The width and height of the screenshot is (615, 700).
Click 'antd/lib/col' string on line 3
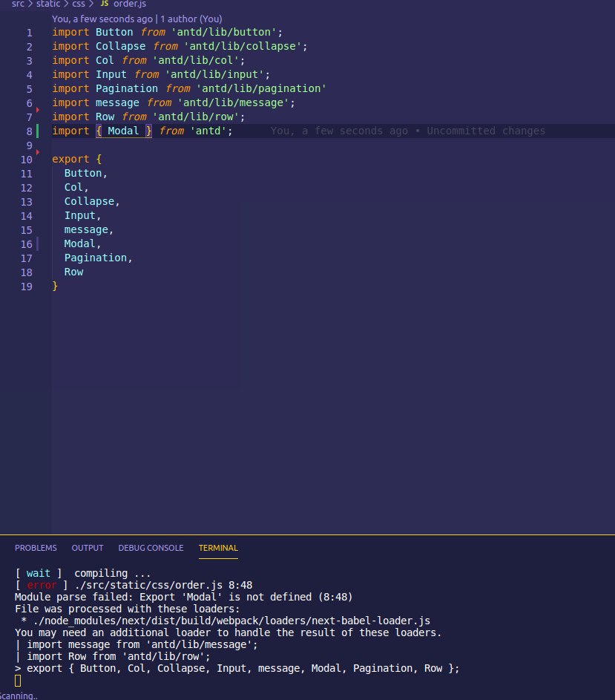click(x=196, y=60)
